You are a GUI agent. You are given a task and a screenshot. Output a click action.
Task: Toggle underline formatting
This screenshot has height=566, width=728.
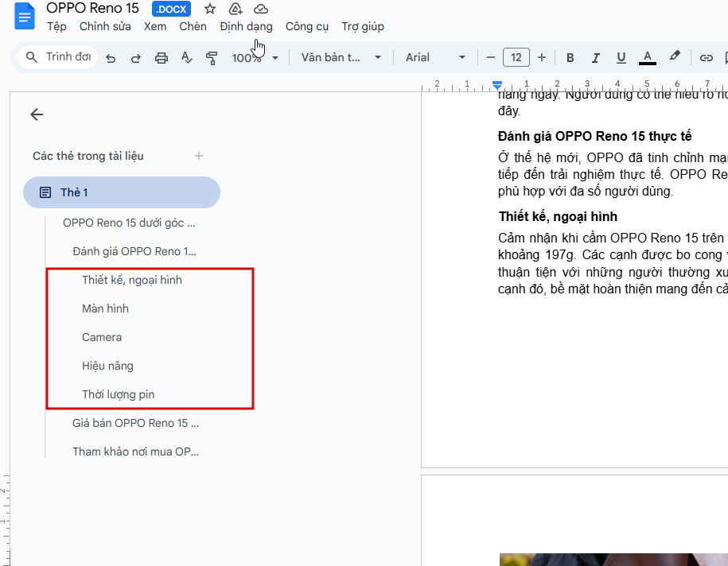tap(621, 57)
